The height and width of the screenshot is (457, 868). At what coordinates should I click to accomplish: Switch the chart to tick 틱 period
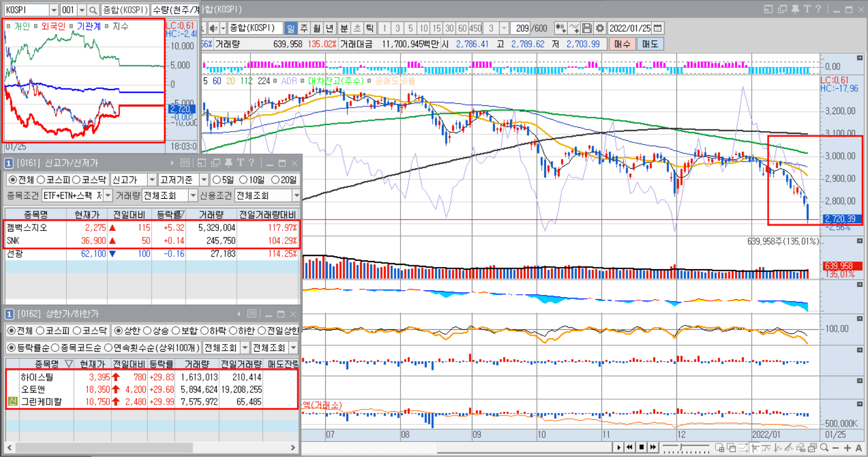pyautogui.click(x=370, y=28)
